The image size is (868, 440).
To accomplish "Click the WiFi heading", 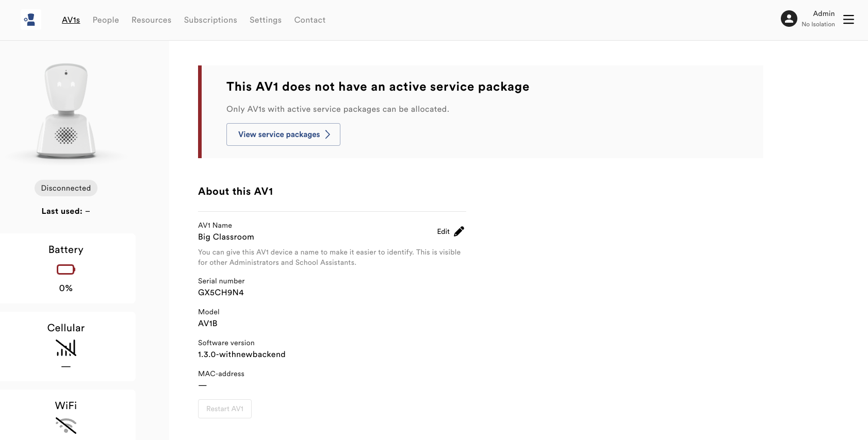I will pyautogui.click(x=66, y=406).
